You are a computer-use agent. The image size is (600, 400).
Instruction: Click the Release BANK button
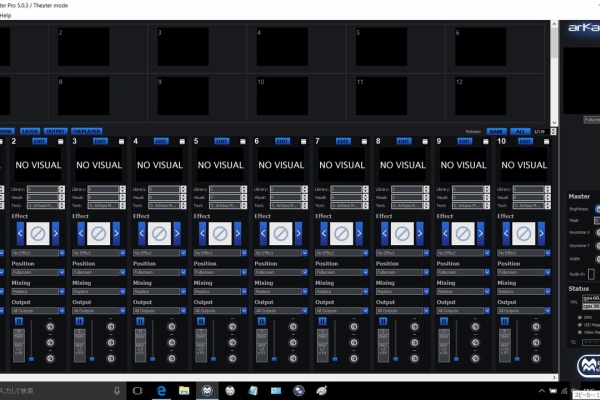[497, 131]
